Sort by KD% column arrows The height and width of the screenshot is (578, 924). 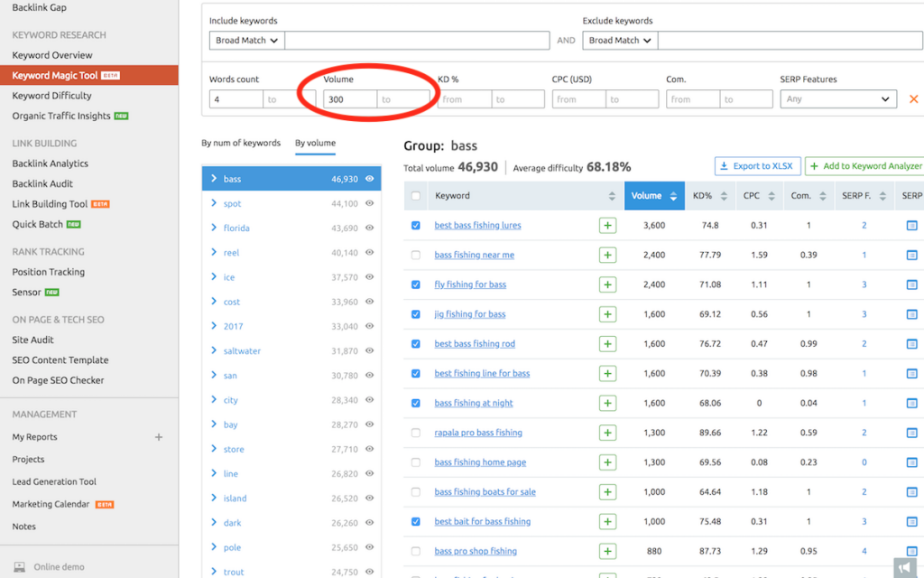click(x=724, y=196)
